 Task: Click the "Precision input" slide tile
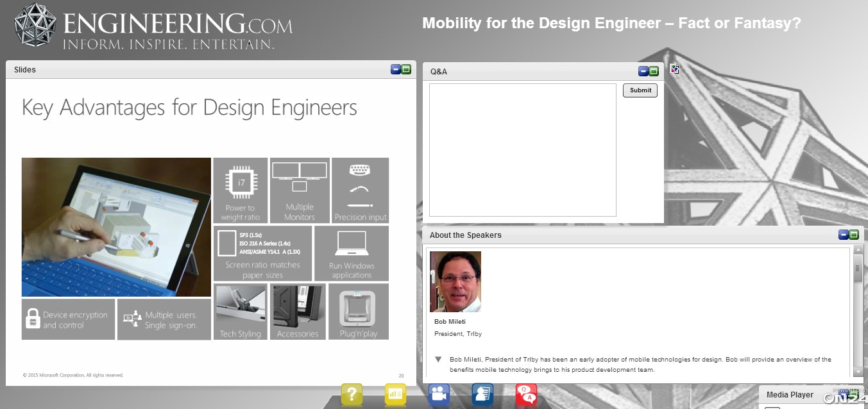tap(361, 190)
